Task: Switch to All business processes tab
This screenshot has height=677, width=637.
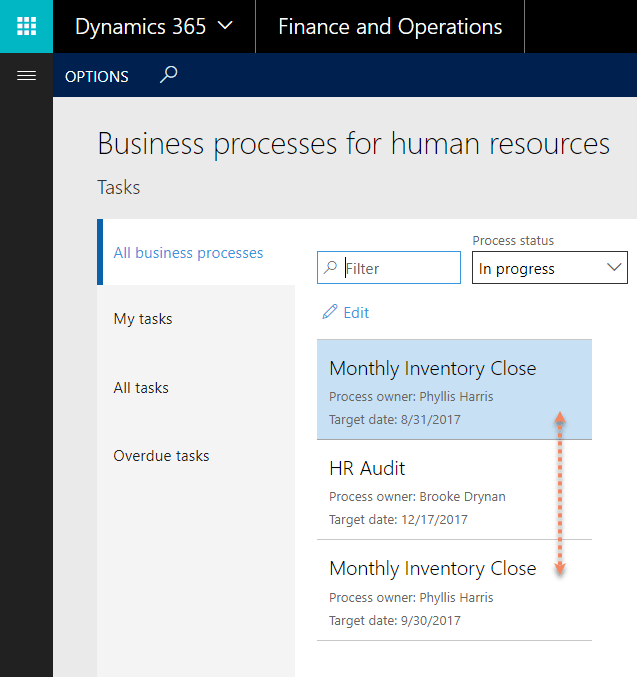Action: tap(188, 253)
